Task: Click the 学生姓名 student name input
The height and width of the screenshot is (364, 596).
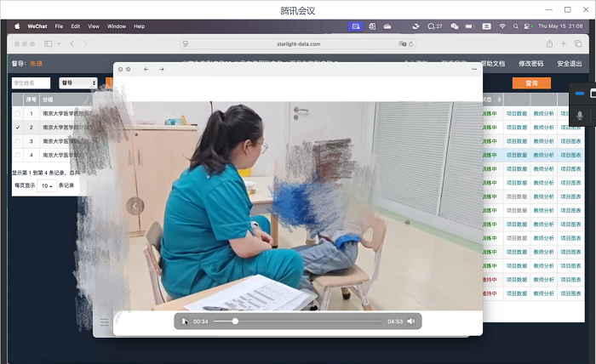Action: click(x=32, y=82)
